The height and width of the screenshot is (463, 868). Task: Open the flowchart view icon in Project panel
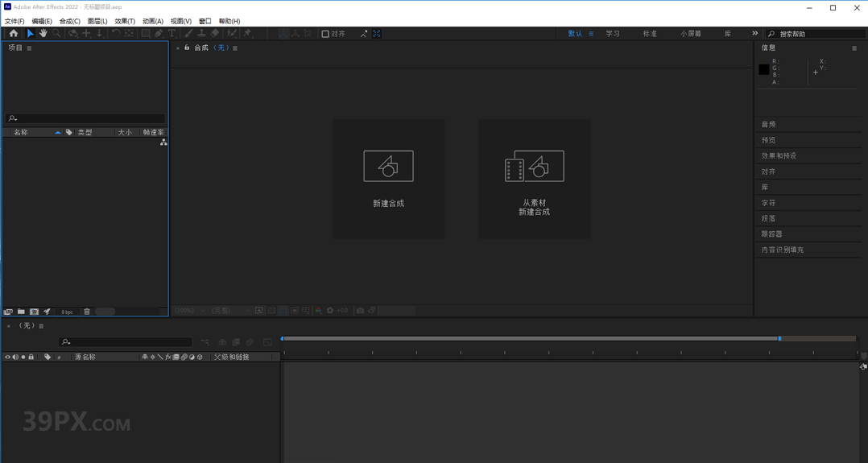click(x=163, y=143)
